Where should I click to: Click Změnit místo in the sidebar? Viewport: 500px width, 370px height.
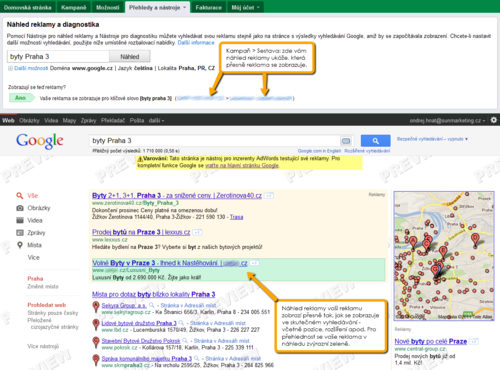(43, 287)
